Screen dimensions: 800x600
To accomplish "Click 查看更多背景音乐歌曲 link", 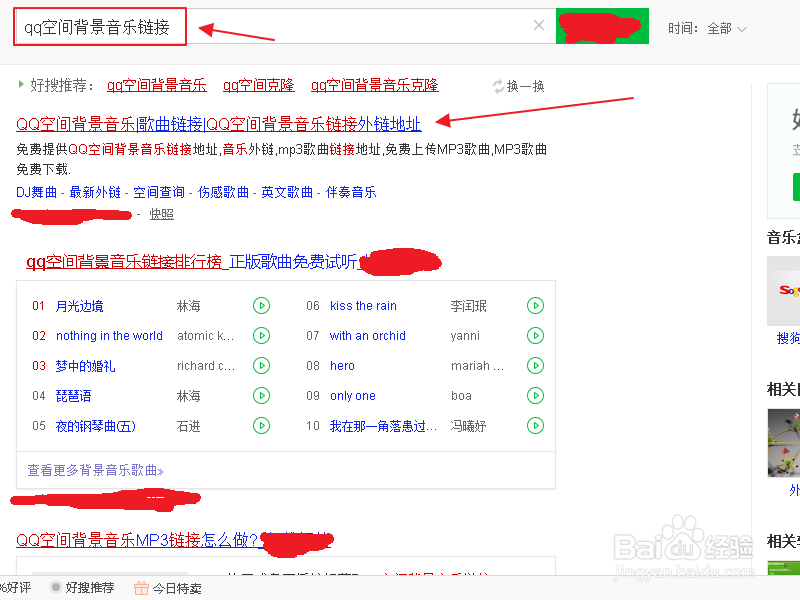I will pyautogui.click(x=95, y=470).
